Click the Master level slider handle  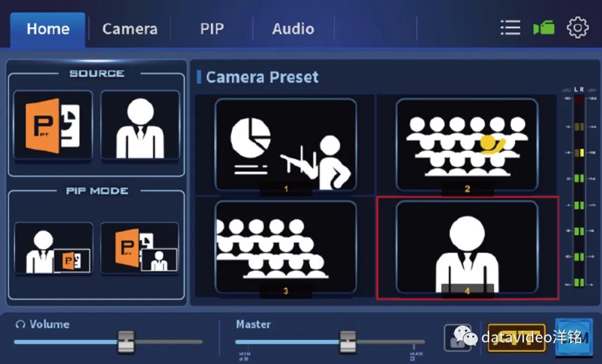pyautogui.click(x=348, y=342)
